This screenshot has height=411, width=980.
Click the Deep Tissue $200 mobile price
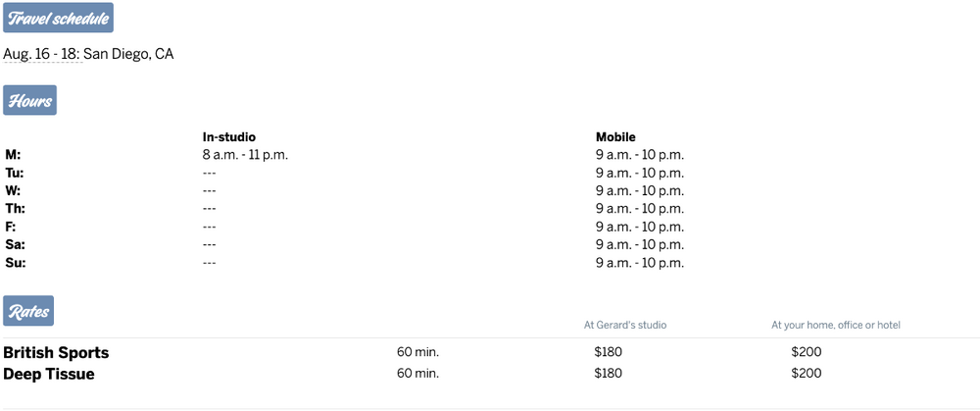(x=806, y=374)
